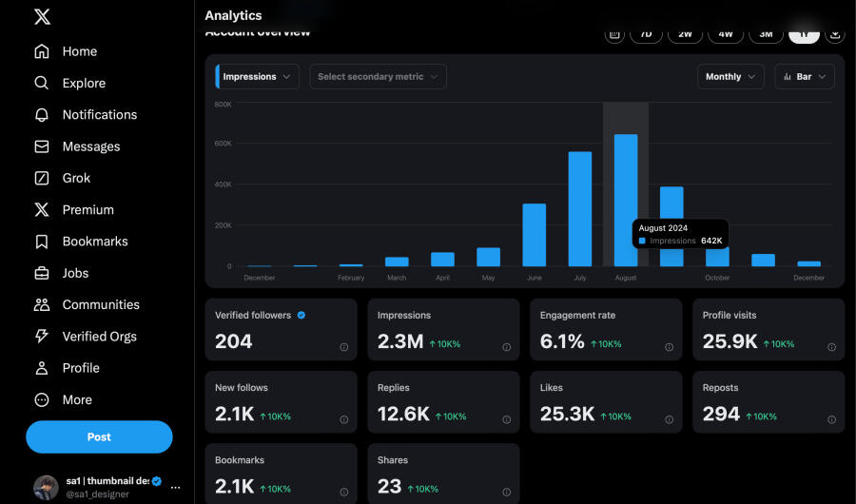Click the Bookmarks ribbon icon in sidebar

(42, 242)
